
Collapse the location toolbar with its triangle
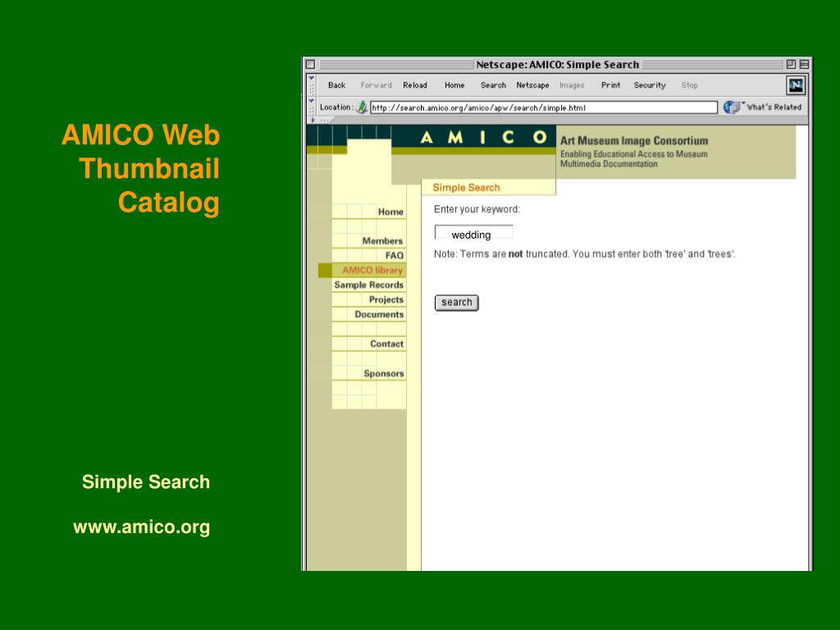[311, 101]
